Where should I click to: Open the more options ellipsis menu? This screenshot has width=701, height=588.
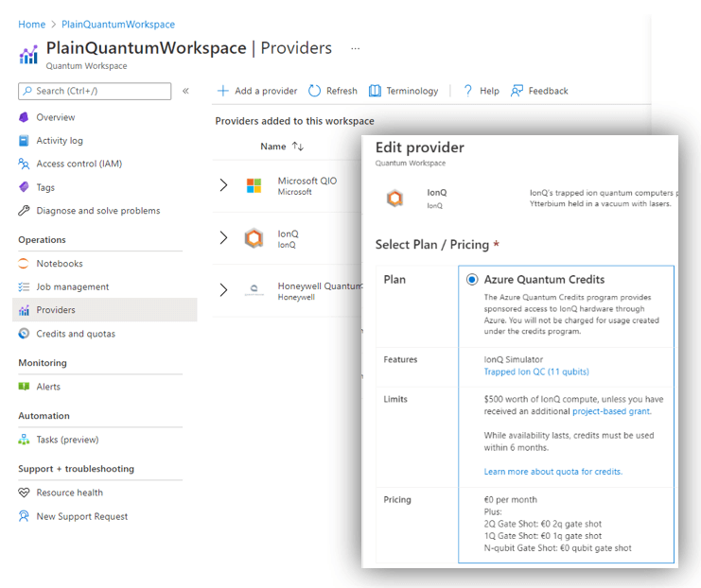[x=356, y=48]
